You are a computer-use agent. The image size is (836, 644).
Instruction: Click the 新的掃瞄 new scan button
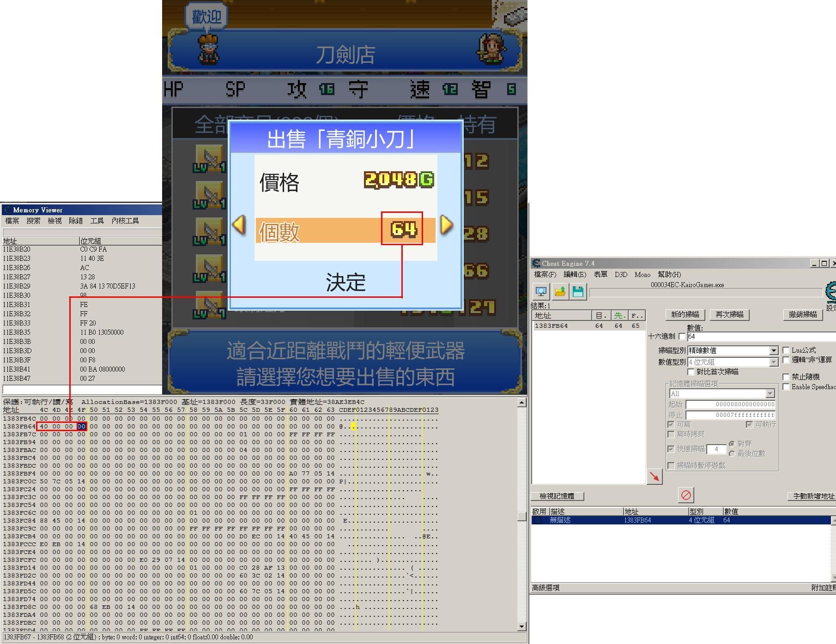pos(685,315)
